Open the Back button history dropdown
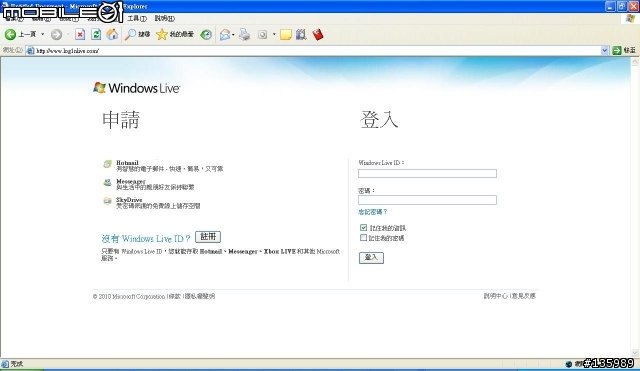This screenshot has width=640, height=371. (42, 35)
